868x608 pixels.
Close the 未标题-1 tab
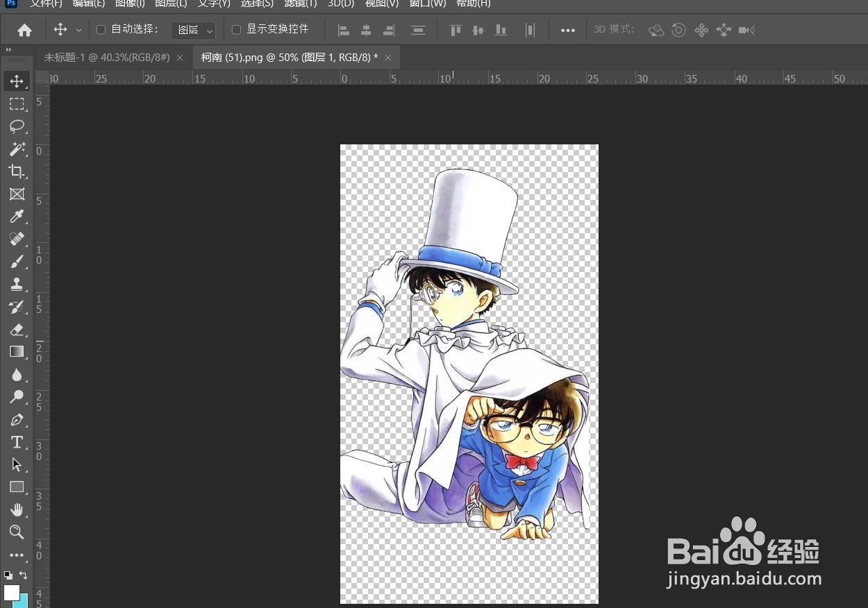[180, 58]
